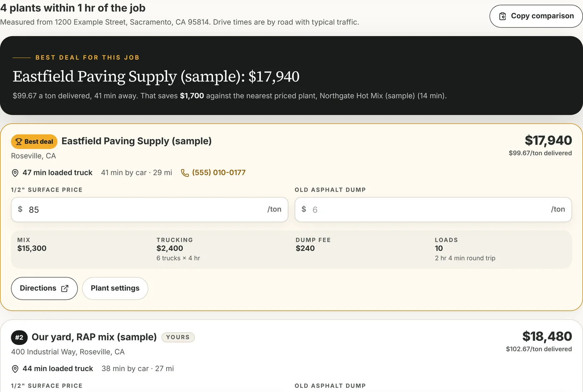Click the YOURS tag on Our yard card

pos(178,337)
